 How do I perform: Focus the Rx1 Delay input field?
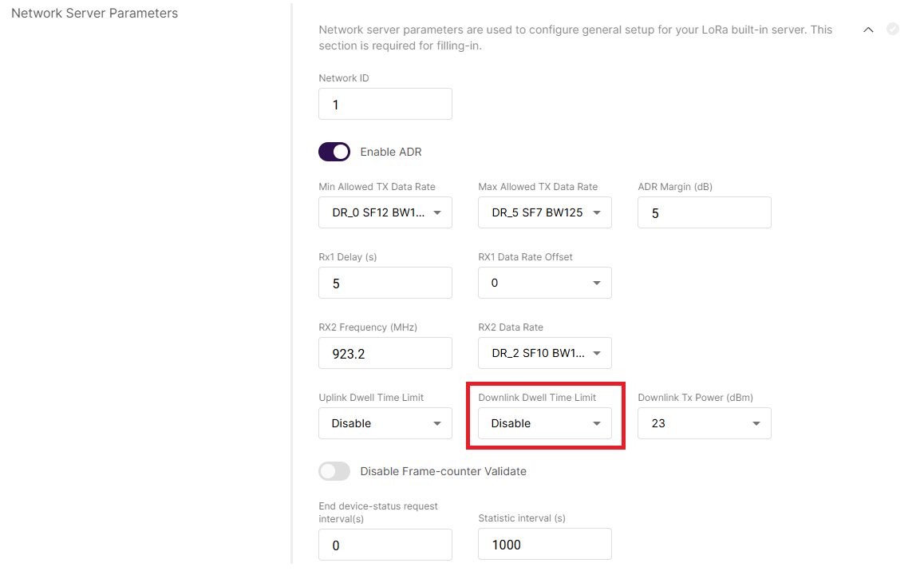coord(385,284)
